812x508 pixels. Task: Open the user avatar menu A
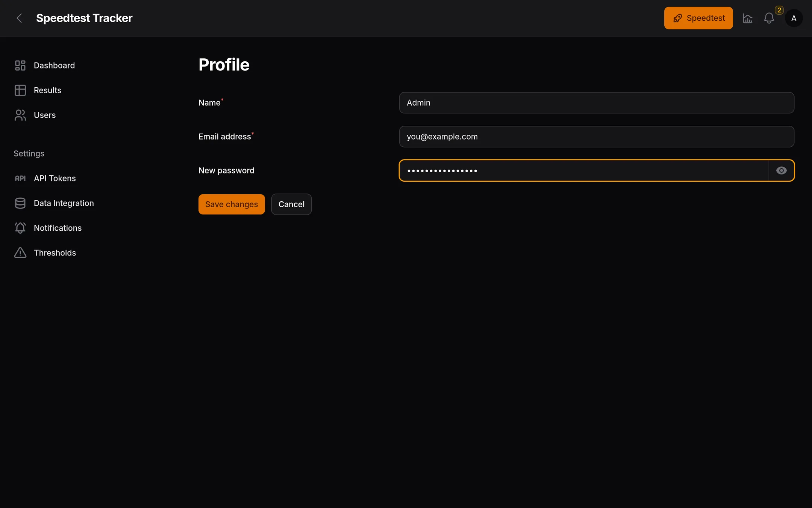pos(794,18)
